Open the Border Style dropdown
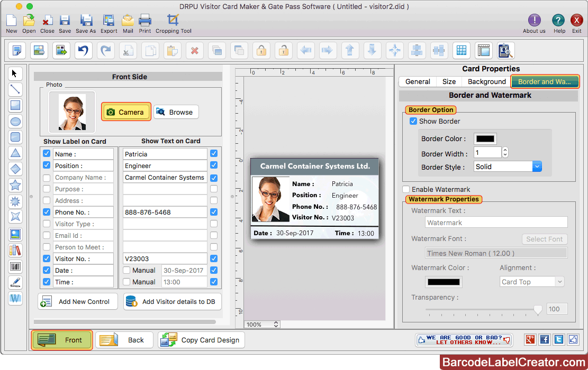 [508, 166]
